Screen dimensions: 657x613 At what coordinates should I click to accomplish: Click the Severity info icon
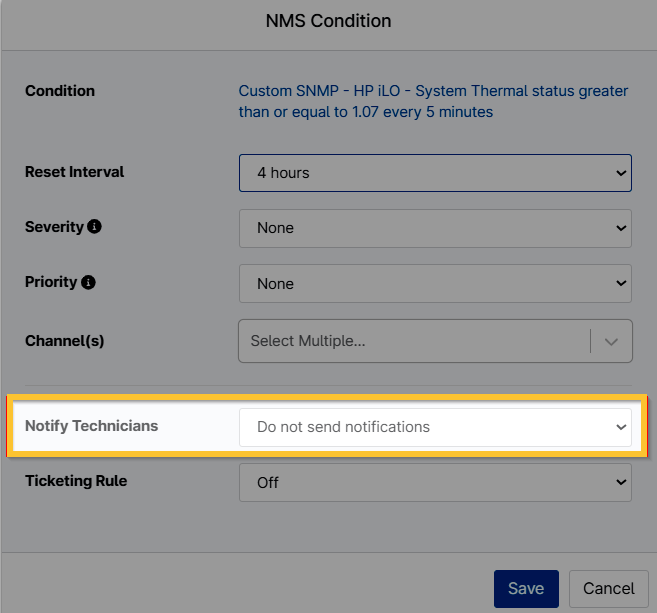point(95,227)
